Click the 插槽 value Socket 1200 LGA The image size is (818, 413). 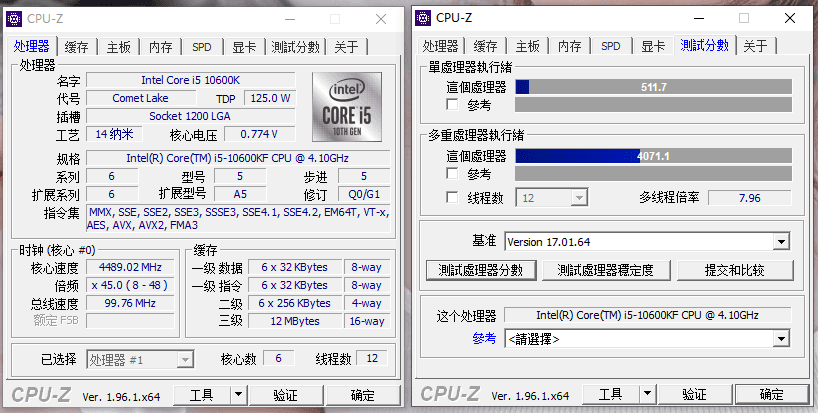point(190,116)
